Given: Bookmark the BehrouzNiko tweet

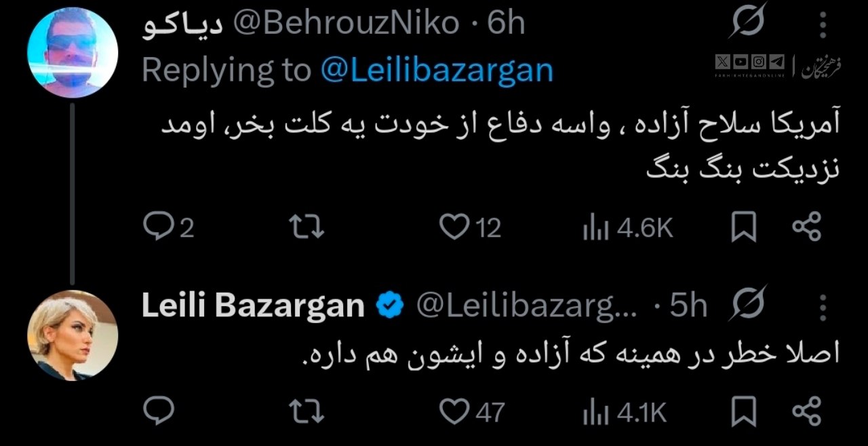Looking at the screenshot, I should 744,227.
